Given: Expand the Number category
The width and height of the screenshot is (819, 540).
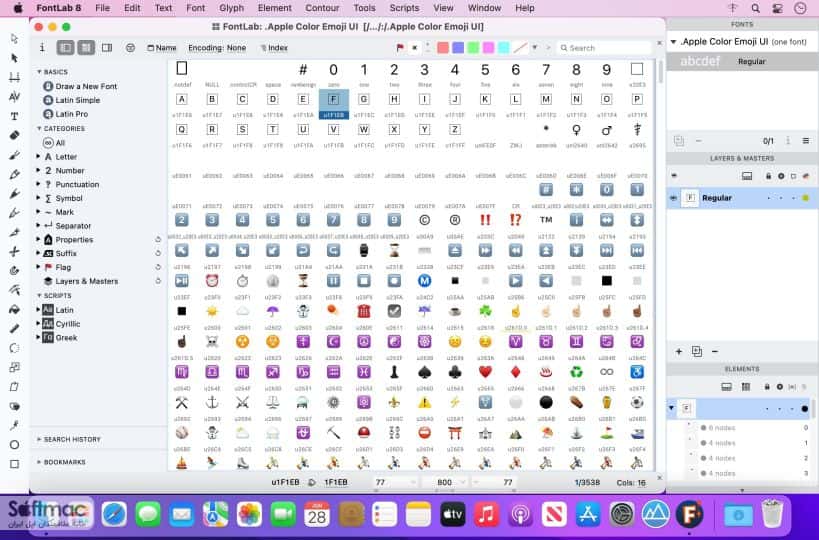Looking at the screenshot, I should (x=38, y=170).
